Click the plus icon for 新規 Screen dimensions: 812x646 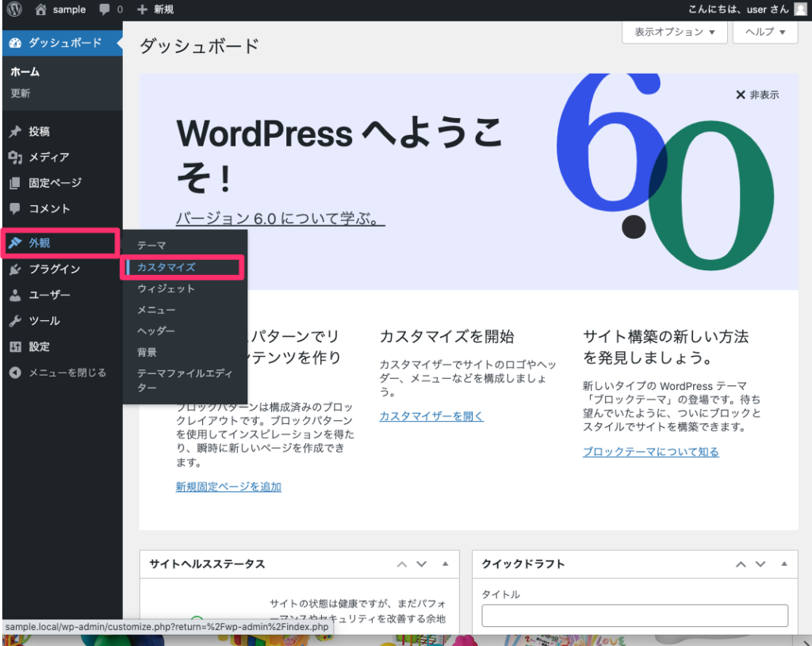coord(142,10)
